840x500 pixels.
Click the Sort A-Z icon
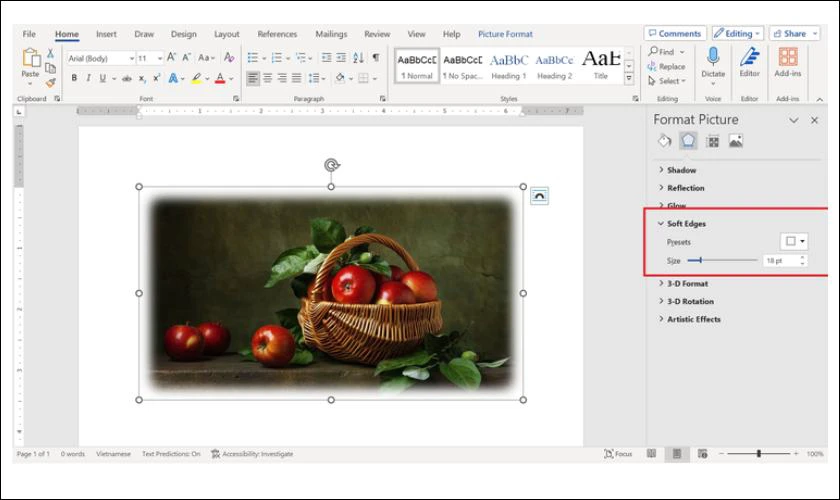[x=358, y=57]
